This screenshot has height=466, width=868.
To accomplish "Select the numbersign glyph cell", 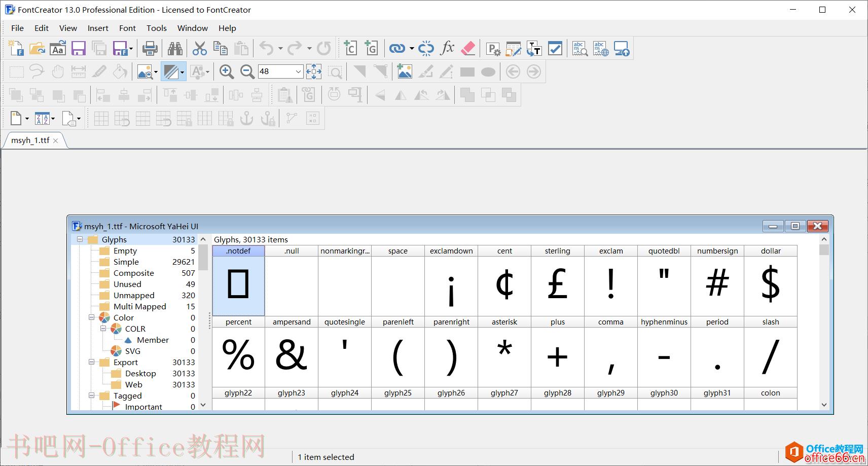I will click(x=717, y=280).
